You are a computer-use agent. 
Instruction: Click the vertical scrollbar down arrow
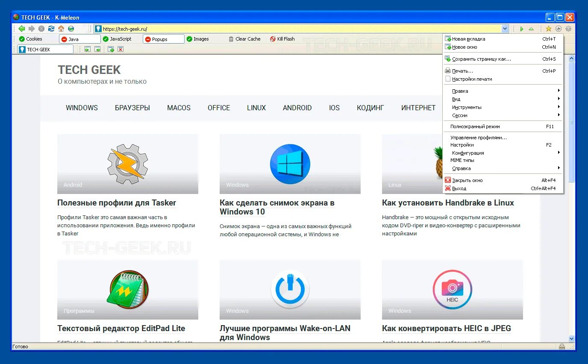(x=572, y=338)
